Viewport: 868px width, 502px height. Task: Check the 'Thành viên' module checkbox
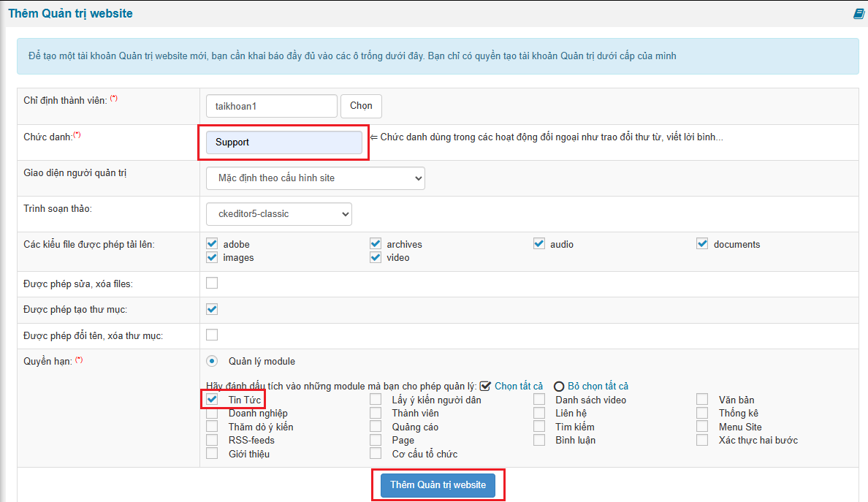click(x=376, y=414)
